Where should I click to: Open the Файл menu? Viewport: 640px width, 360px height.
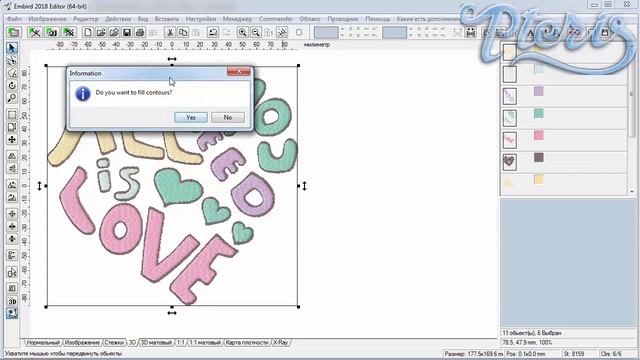[x=14, y=19]
